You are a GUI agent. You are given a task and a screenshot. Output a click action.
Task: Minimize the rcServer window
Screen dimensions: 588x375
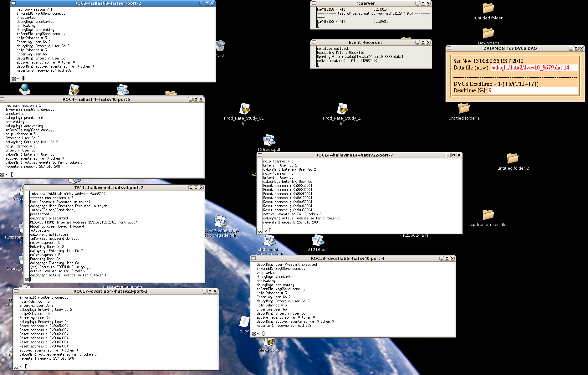point(417,3)
